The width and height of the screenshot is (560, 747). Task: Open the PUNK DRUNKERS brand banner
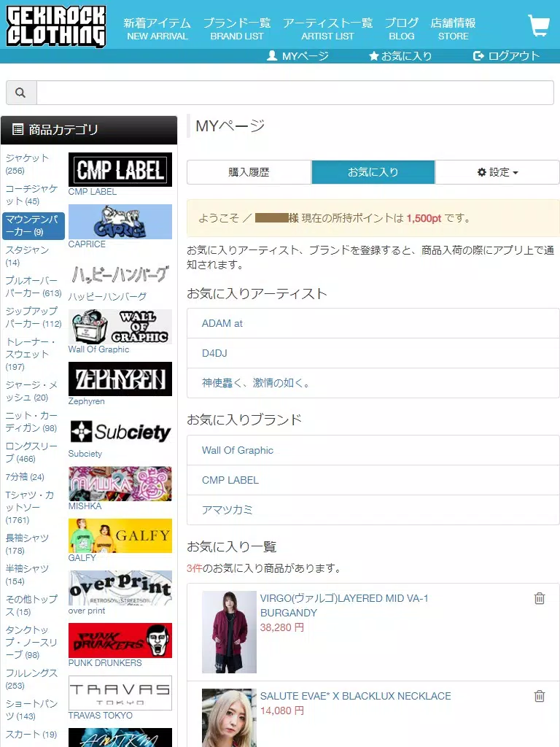[x=120, y=640]
